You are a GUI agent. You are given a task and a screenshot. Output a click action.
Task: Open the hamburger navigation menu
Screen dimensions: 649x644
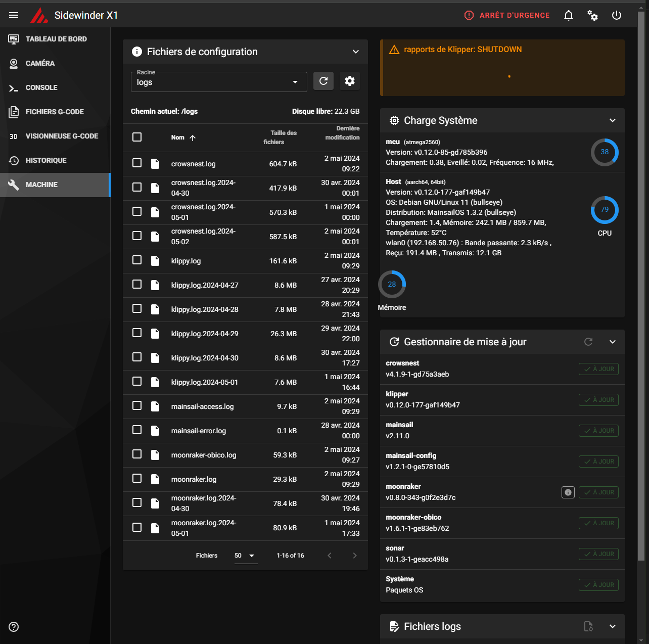(x=14, y=15)
